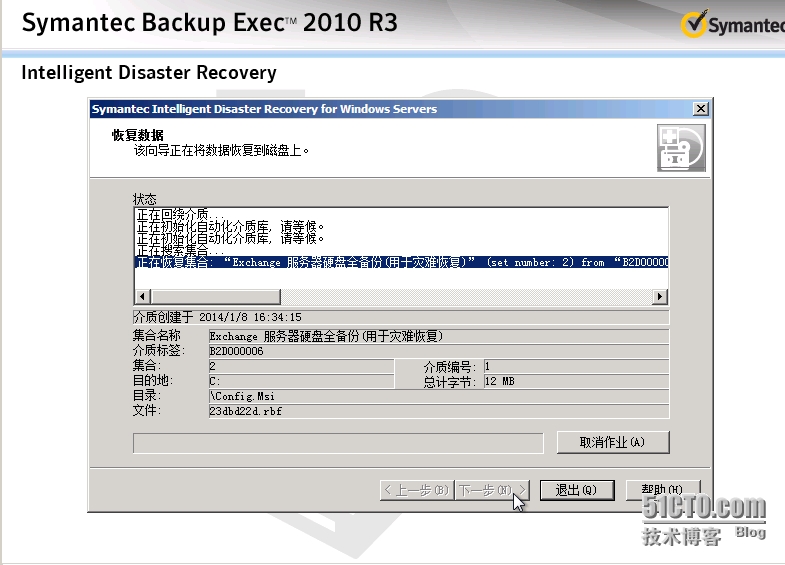Click 取消作业(A) to cancel the job
The width and height of the screenshot is (785, 565).
coord(613,442)
